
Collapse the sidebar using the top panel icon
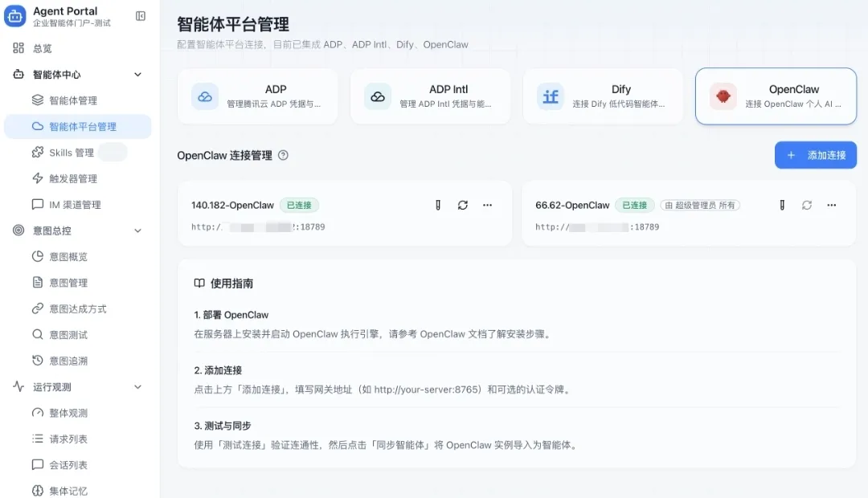140,16
